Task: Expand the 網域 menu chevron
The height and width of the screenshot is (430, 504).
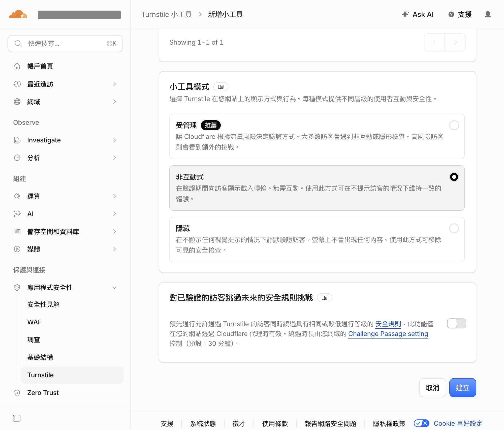Action: pos(115,102)
